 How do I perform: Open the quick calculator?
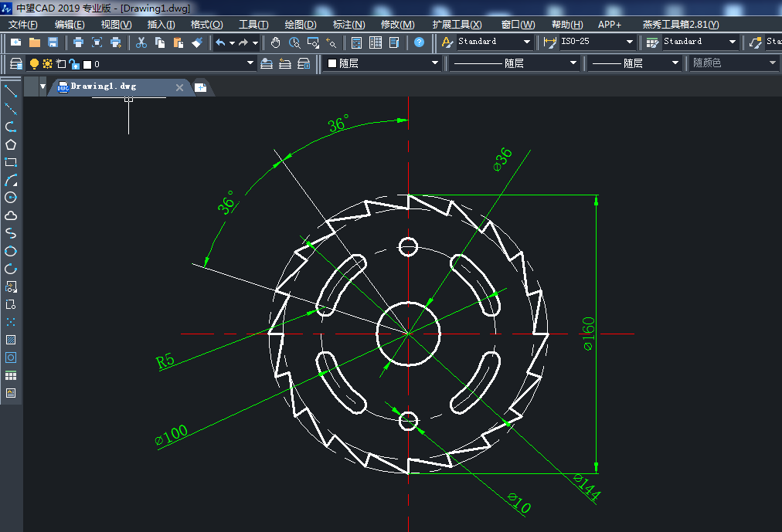[x=356, y=42]
